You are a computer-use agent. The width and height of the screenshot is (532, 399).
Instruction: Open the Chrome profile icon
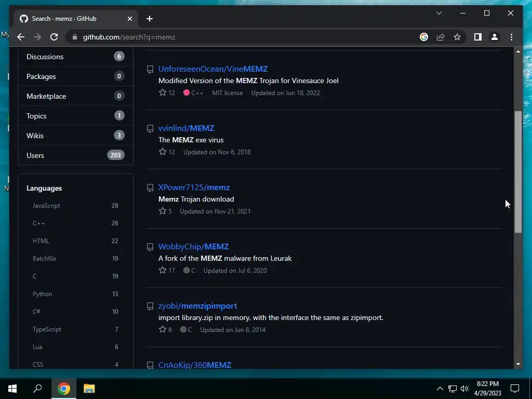point(495,37)
